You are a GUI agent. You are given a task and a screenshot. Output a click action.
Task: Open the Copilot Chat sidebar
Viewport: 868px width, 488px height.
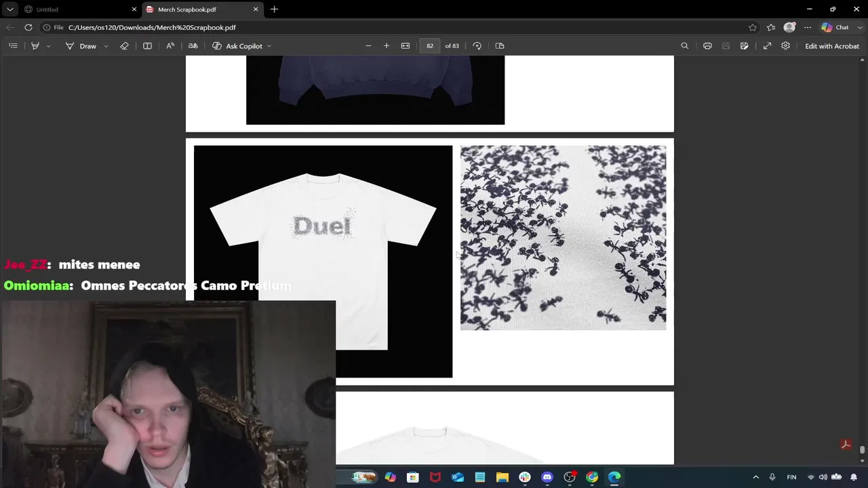pyautogui.click(x=835, y=27)
